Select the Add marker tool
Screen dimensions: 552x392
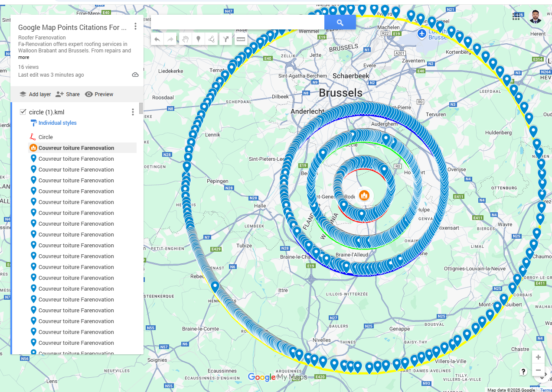[198, 39]
